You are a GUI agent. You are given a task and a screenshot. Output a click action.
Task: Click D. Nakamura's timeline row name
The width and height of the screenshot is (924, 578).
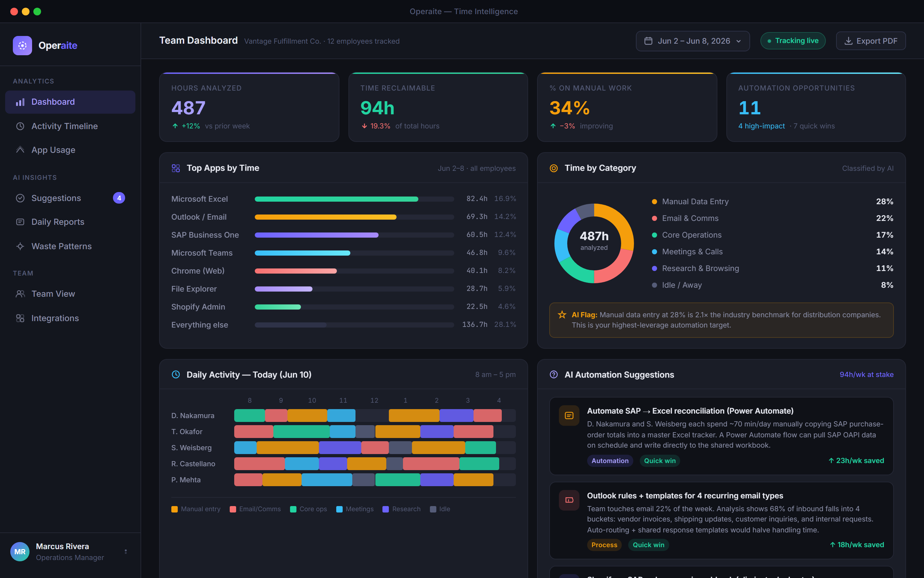coord(193,416)
